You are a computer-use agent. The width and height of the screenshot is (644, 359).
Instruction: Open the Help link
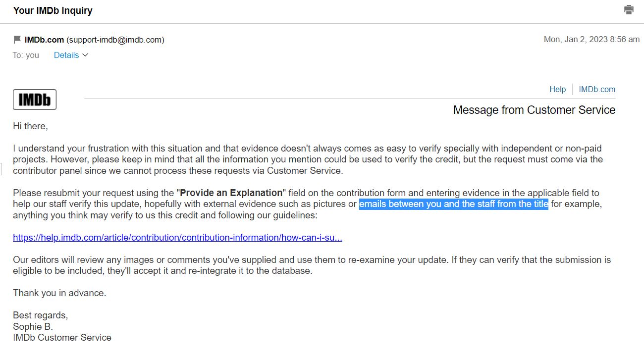coord(557,89)
